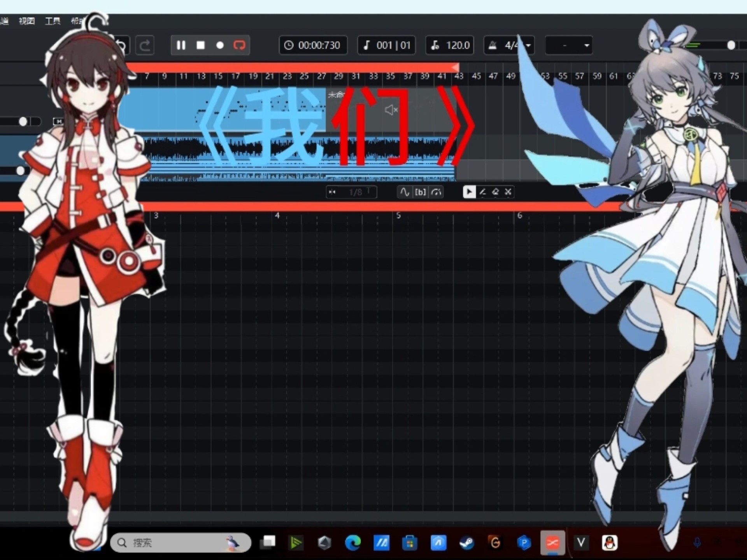Select the scissors cut tool
Image resolution: width=747 pixels, height=560 pixels.
coord(508,192)
